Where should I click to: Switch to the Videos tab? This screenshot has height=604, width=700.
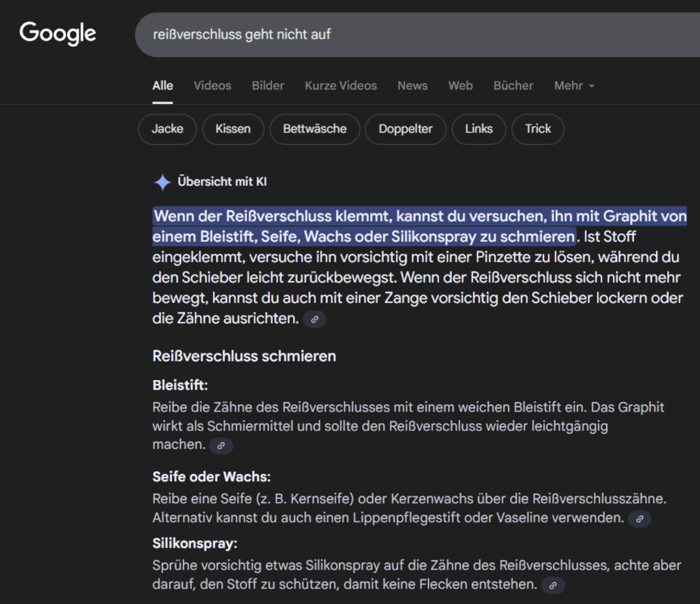click(212, 86)
